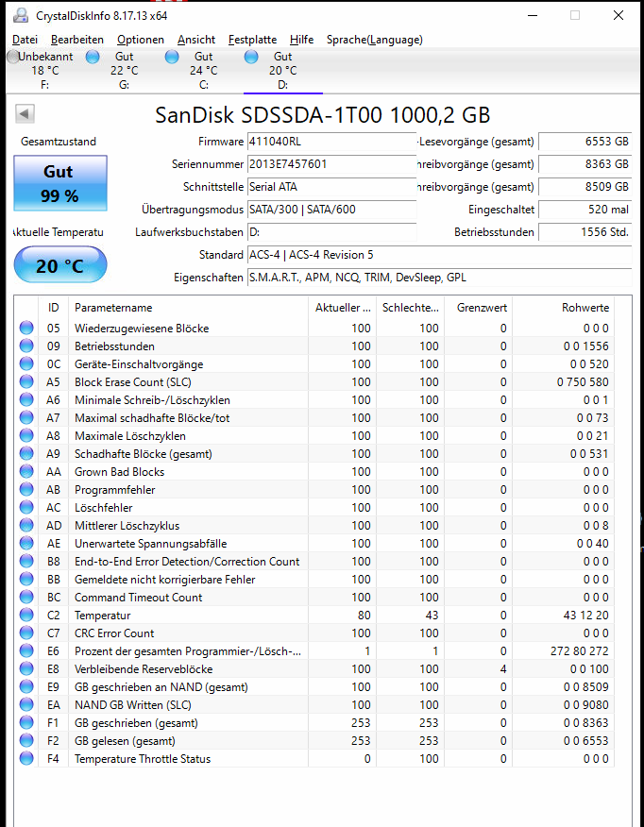
Task: Click status orb for Temperature Throttle Status row
Action: pos(26,758)
